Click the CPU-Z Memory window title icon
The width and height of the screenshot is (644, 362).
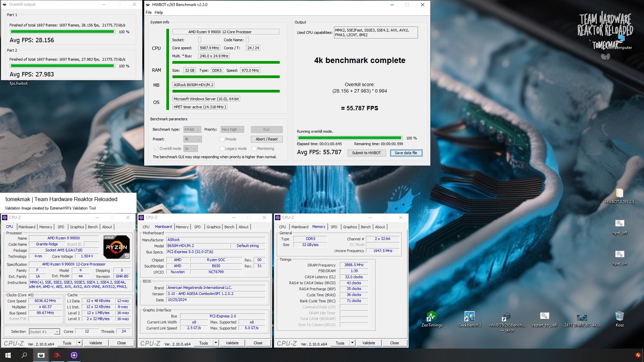278,218
